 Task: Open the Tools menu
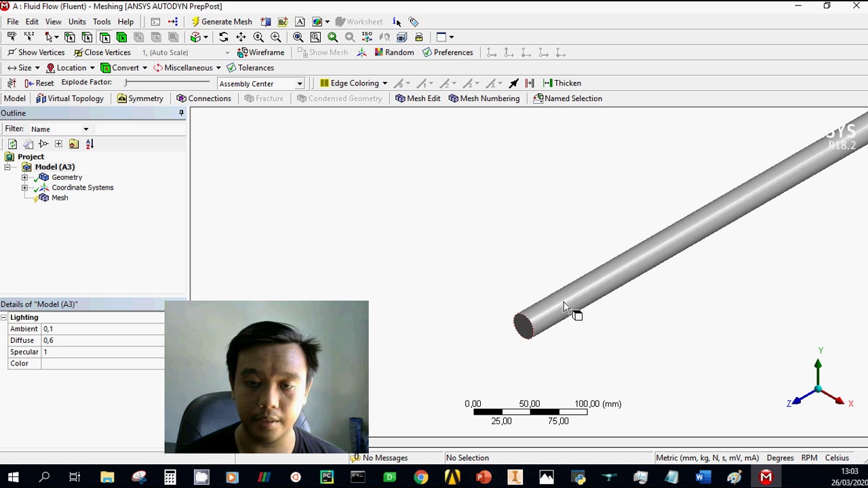(x=102, y=22)
